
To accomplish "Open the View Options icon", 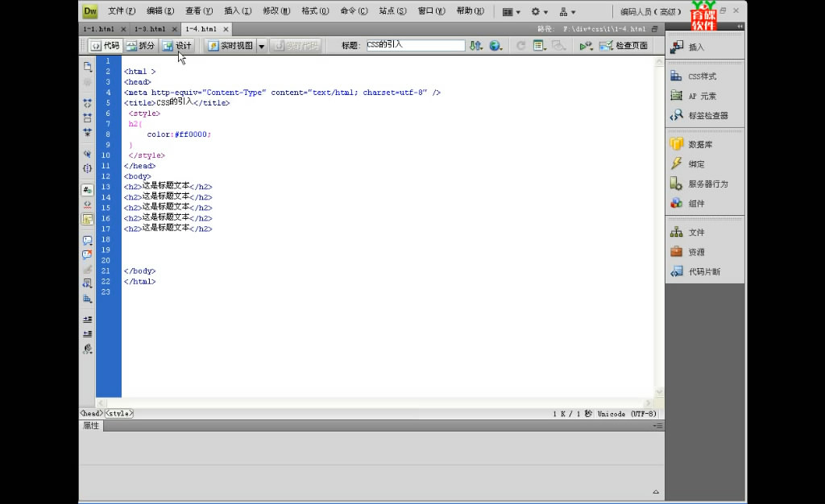I will (x=539, y=46).
